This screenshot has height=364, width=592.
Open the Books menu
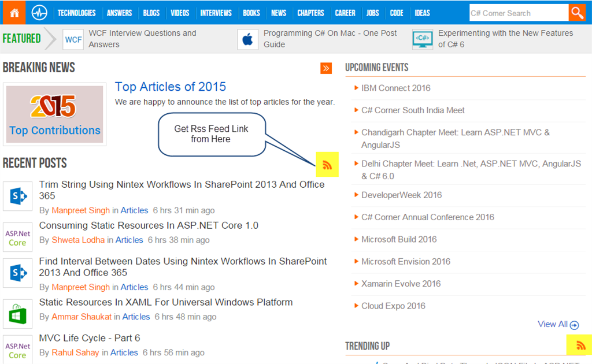tap(251, 13)
